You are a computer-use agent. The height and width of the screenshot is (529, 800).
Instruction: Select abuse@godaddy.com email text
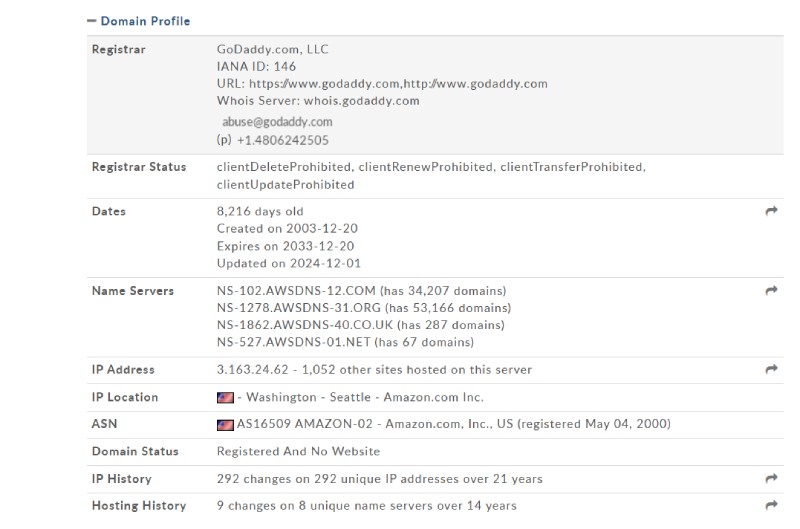(x=277, y=122)
